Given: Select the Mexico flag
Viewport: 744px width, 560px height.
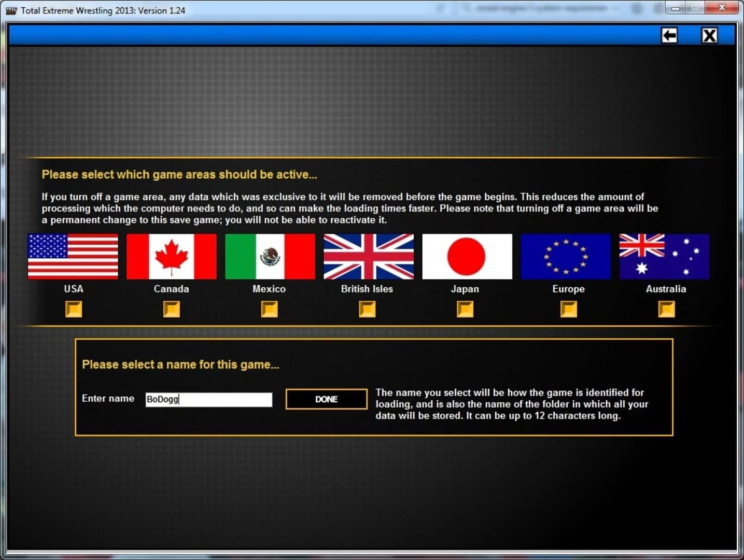Looking at the screenshot, I should [x=270, y=256].
